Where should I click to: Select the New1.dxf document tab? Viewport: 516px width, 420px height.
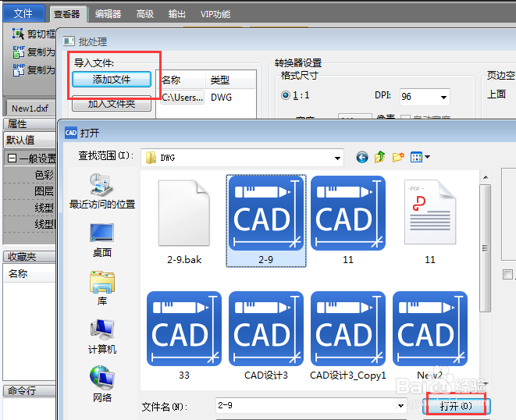(x=30, y=108)
